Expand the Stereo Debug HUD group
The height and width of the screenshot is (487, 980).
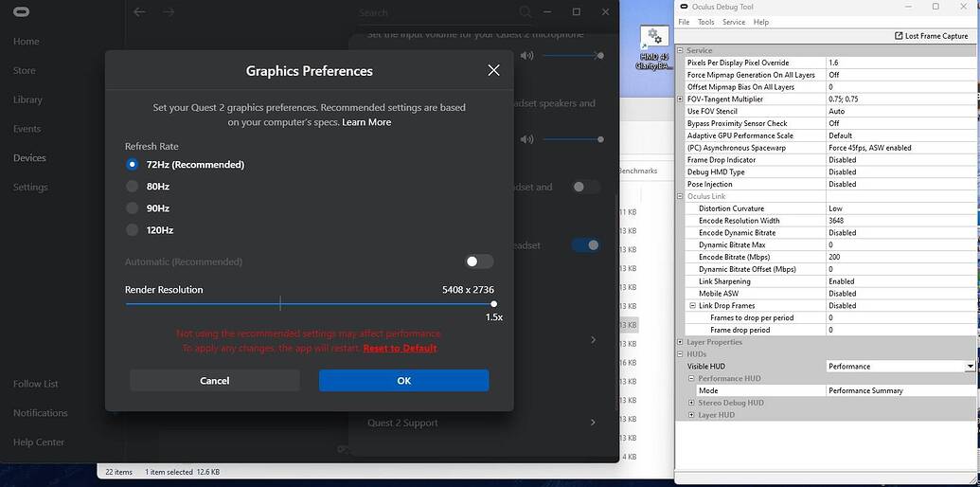click(x=692, y=403)
